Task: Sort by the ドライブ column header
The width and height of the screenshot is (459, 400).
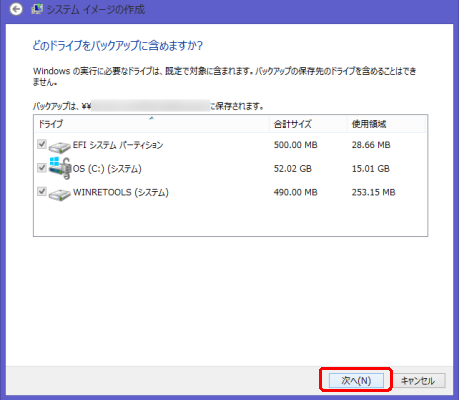Action: coord(152,124)
